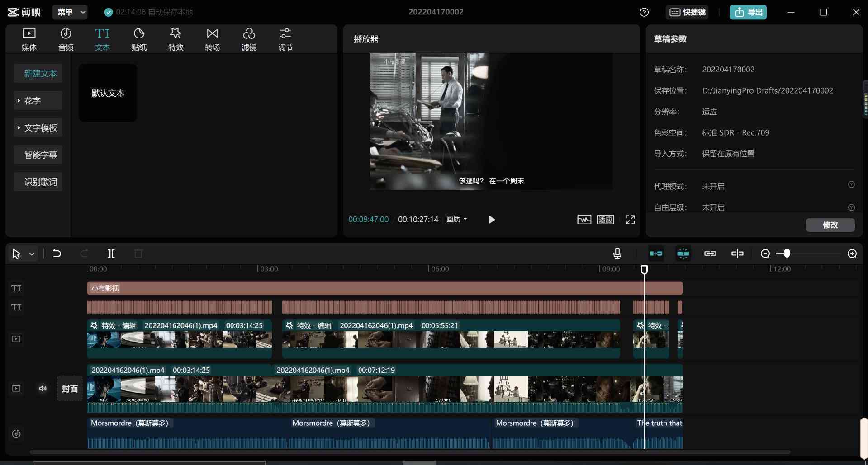Click the delete trash icon

(x=138, y=254)
